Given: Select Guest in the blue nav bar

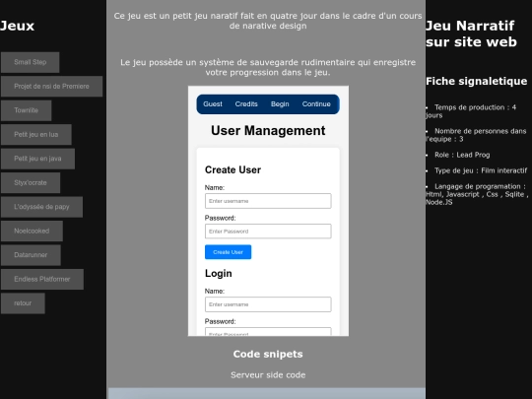Looking at the screenshot, I should point(213,104).
